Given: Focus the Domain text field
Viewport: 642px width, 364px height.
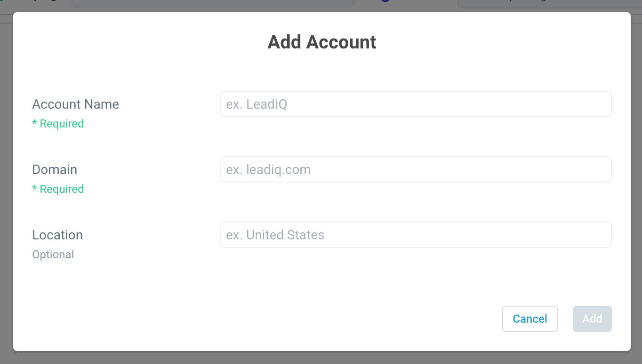Looking at the screenshot, I should pyautogui.click(x=416, y=169).
